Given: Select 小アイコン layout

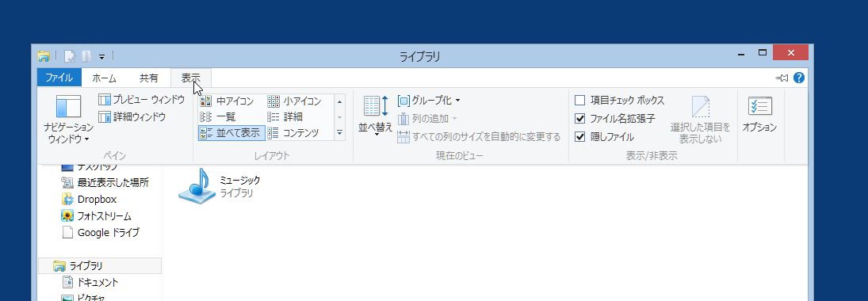Looking at the screenshot, I should pos(295,101).
